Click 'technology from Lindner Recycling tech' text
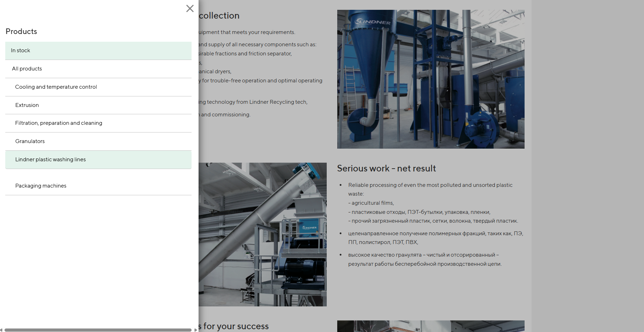Viewport: 644px width, 332px height. [x=257, y=102]
